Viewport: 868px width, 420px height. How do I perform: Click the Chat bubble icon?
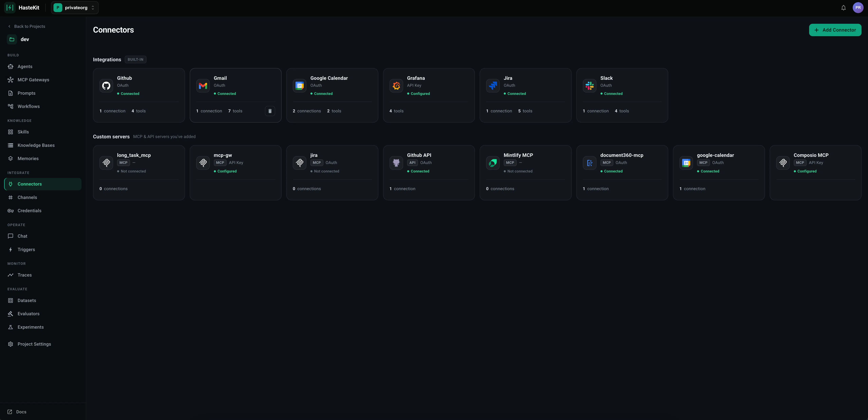(x=11, y=236)
